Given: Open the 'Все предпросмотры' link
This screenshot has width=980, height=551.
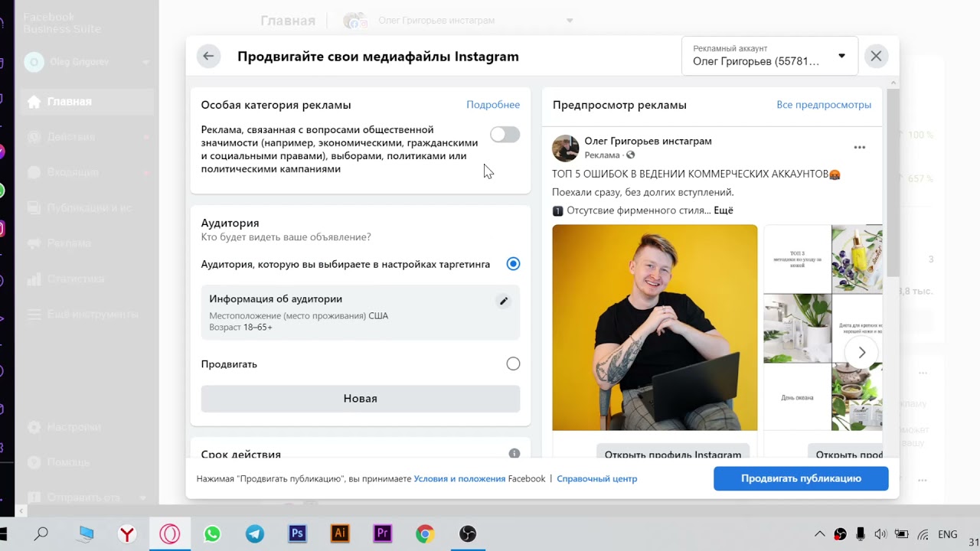Looking at the screenshot, I should click(x=824, y=105).
